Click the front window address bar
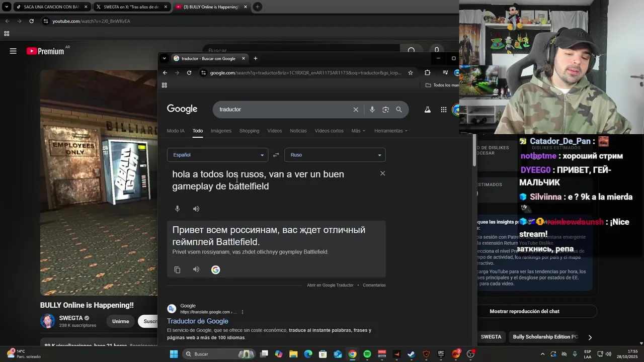The image size is (644, 362). (x=306, y=73)
